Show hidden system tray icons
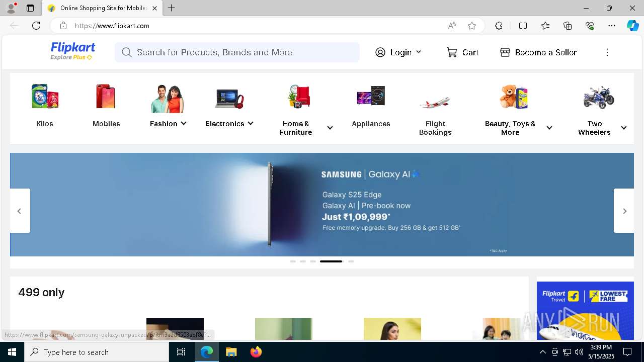The image size is (644, 362). point(542,352)
